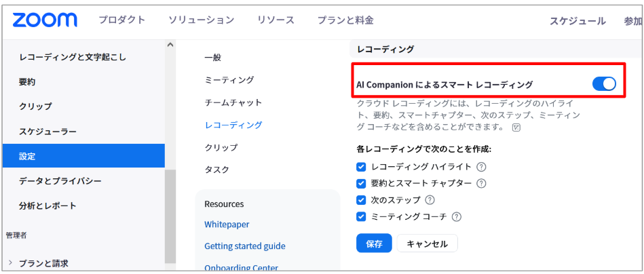Open プロダクト menu in top navigation
The width and height of the screenshot is (644, 274).
click(122, 20)
